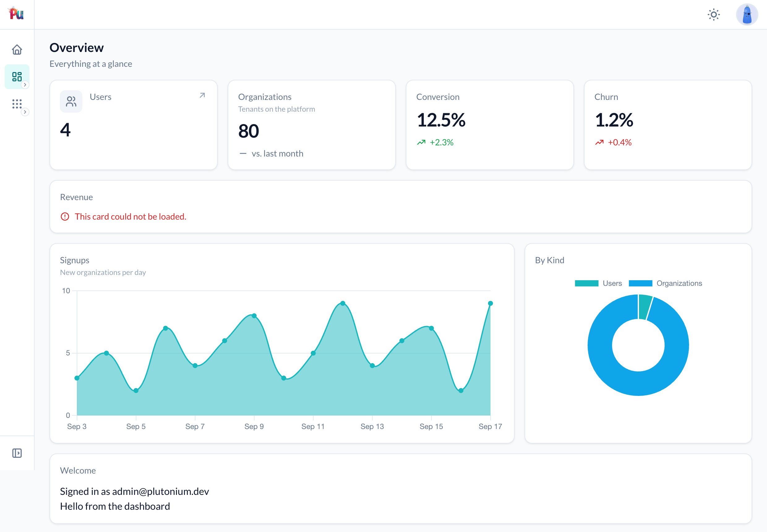The width and height of the screenshot is (767, 532).
Task: Expand the dashboard sidebar item chevron
Action: [25, 85]
